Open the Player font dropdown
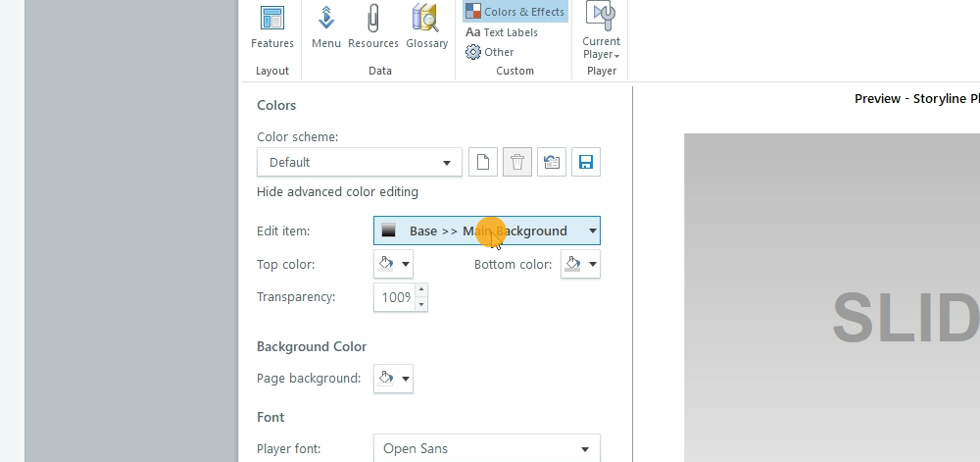This screenshot has width=980, height=462. (x=486, y=449)
